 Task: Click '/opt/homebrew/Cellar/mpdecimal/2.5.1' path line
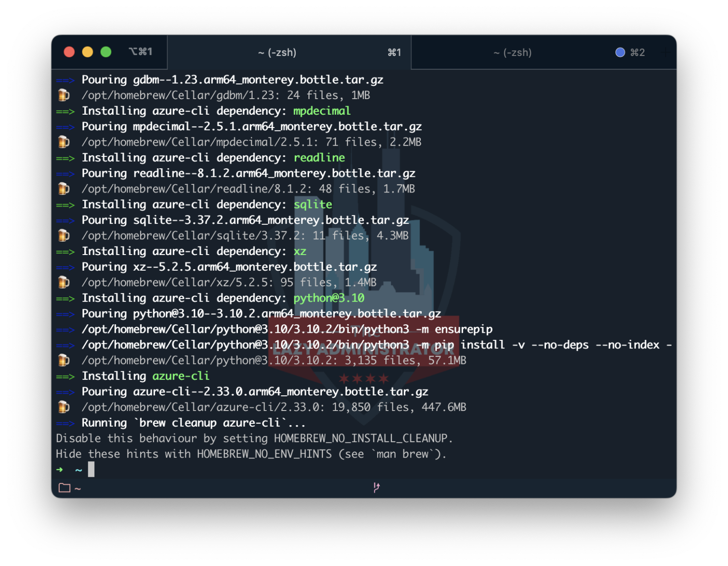pyautogui.click(x=251, y=142)
